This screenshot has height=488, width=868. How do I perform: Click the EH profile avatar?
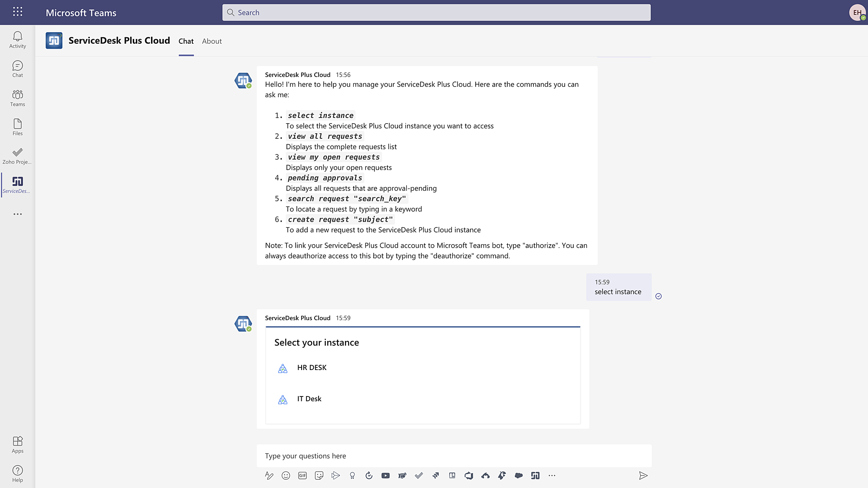tap(857, 12)
